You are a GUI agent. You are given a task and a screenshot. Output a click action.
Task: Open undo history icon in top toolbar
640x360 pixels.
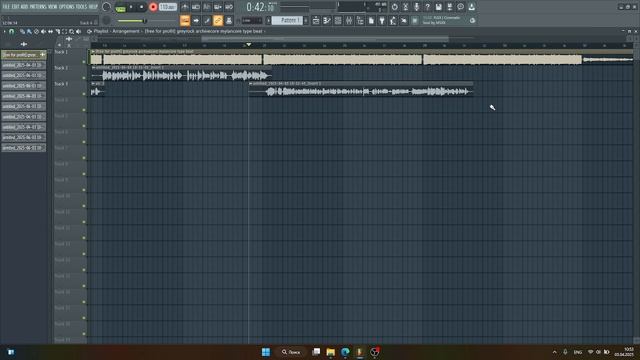click(394, 7)
